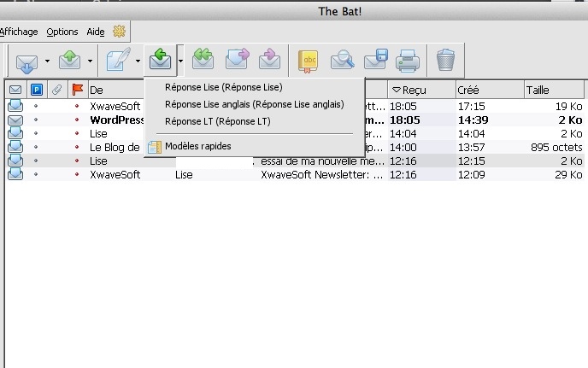Select the Réponse Lise anglais template

click(254, 104)
